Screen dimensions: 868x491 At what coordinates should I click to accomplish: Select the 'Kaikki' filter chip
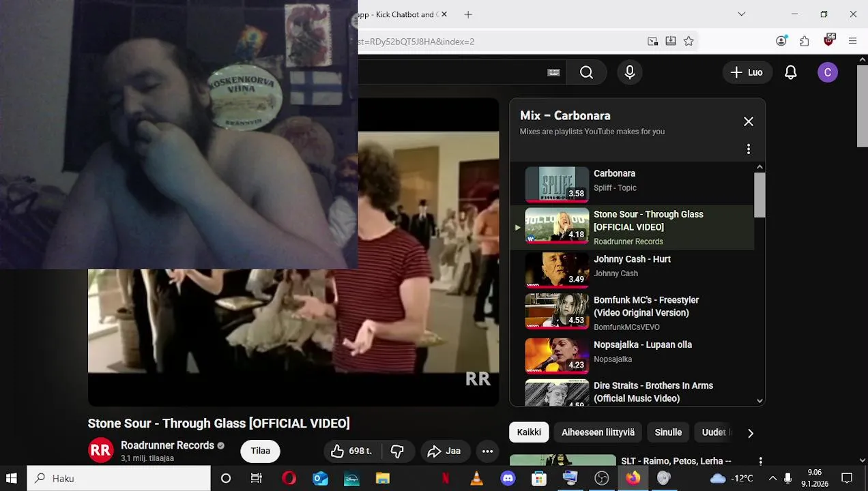click(x=529, y=432)
